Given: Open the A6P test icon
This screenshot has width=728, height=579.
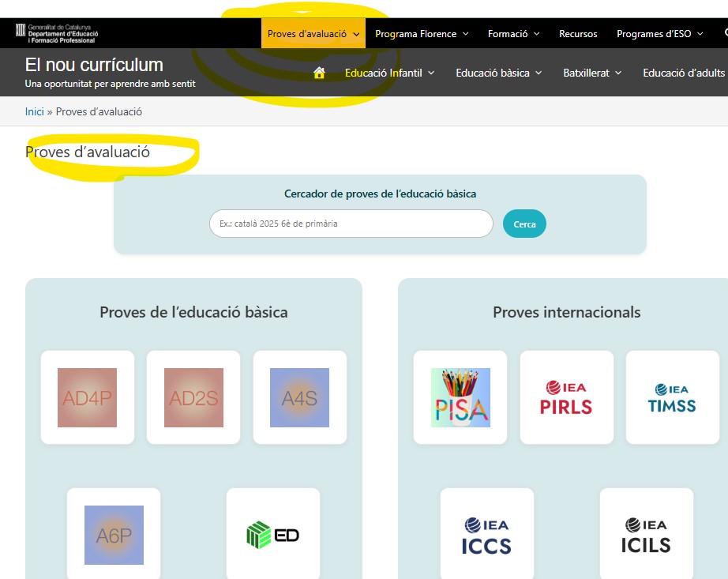Looking at the screenshot, I should [114, 535].
